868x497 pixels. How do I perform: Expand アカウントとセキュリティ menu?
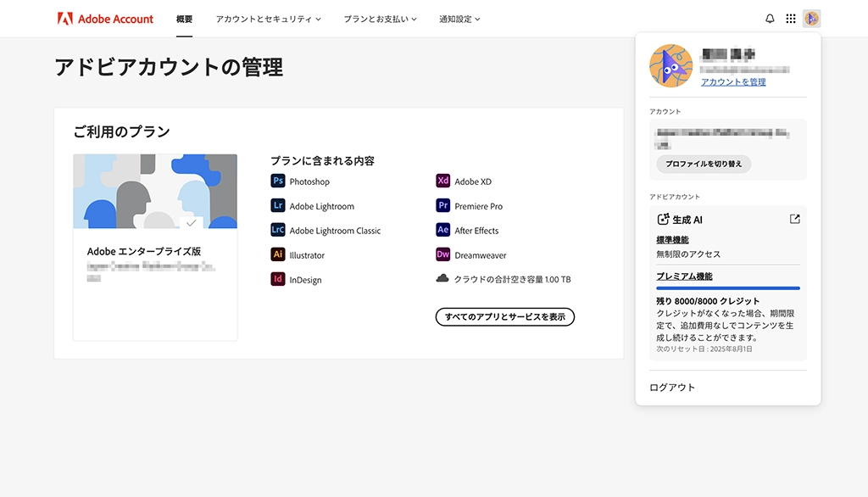coord(269,19)
